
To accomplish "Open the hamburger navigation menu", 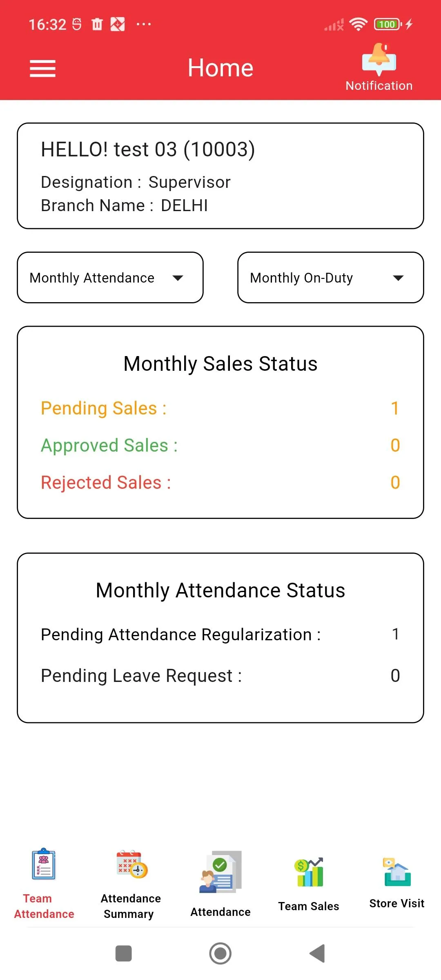I will (42, 68).
